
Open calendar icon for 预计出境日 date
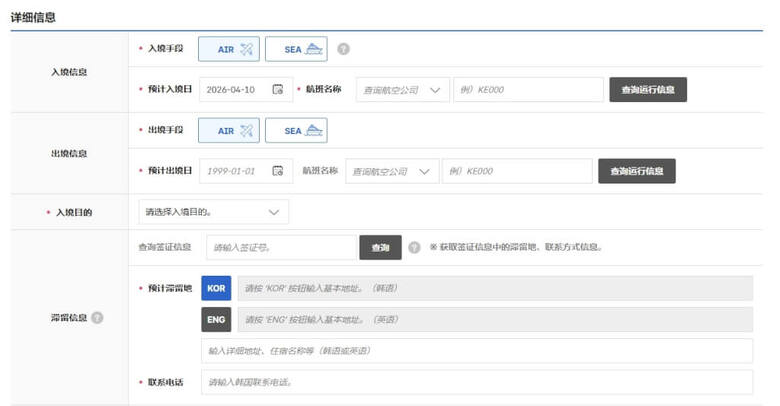pyautogui.click(x=278, y=171)
